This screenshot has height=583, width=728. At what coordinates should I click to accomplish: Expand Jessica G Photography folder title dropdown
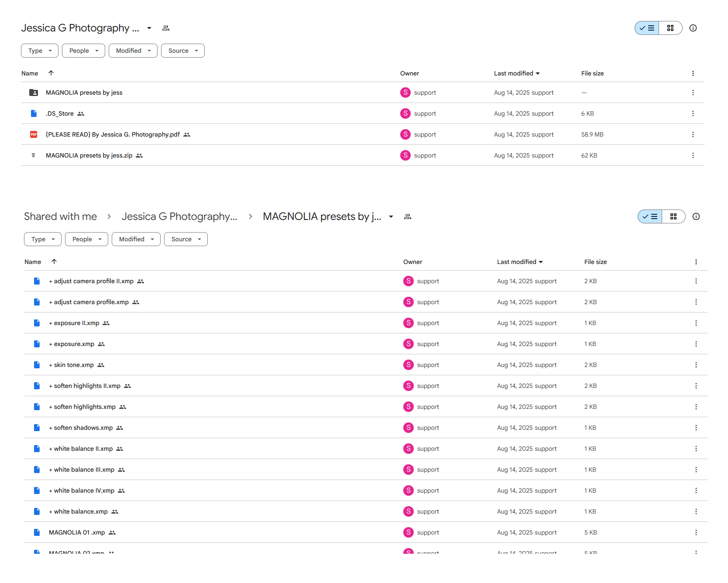[x=149, y=28]
